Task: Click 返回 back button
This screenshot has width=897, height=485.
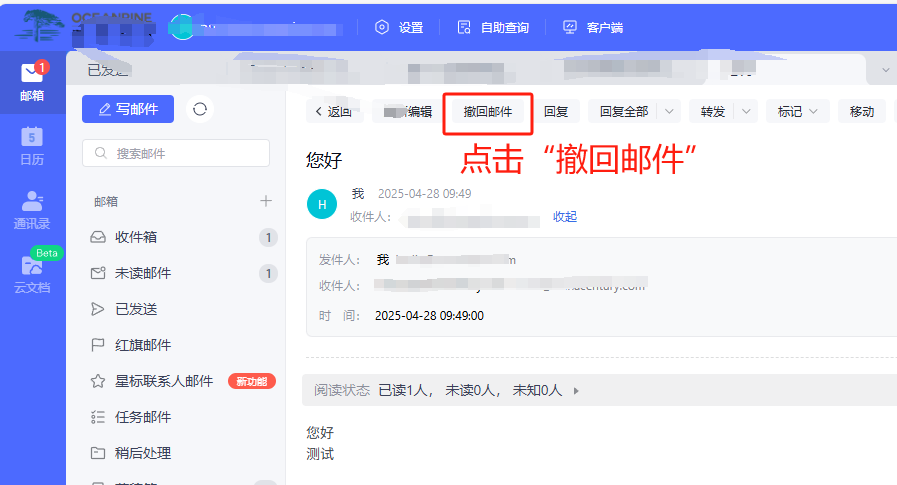Action: tap(335, 112)
